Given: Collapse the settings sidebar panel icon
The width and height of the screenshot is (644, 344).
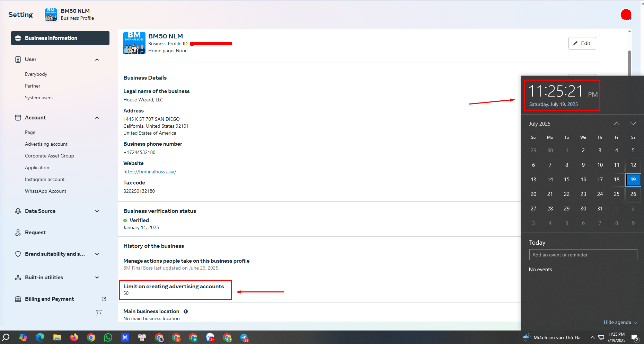Looking at the screenshot, I should tap(99, 313).
